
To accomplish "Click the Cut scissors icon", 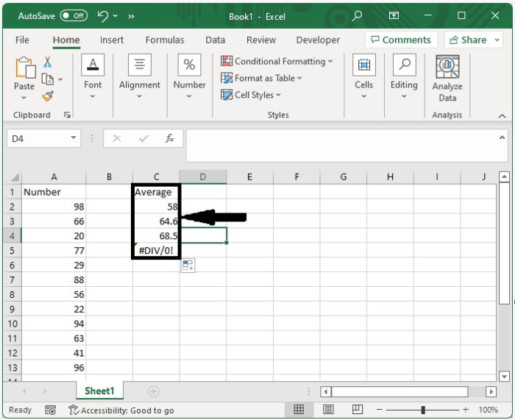I will (x=48, y=62).
